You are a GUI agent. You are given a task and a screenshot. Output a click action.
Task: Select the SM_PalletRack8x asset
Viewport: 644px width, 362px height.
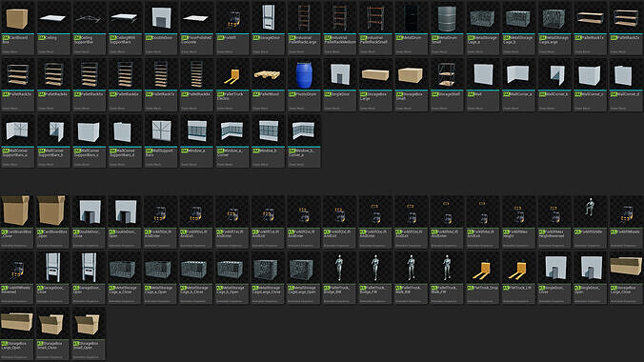196,85
